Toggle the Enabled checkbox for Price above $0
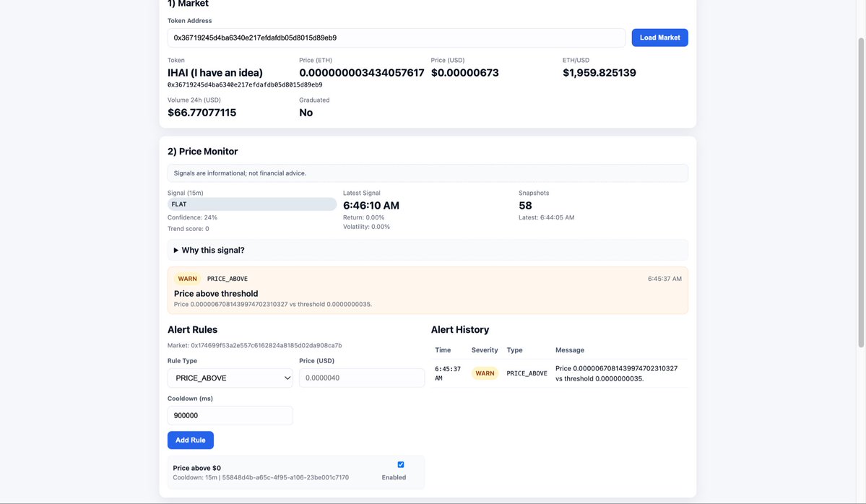Screen dimensions: 866x504 pyautogui.click(x=401, y=465)
